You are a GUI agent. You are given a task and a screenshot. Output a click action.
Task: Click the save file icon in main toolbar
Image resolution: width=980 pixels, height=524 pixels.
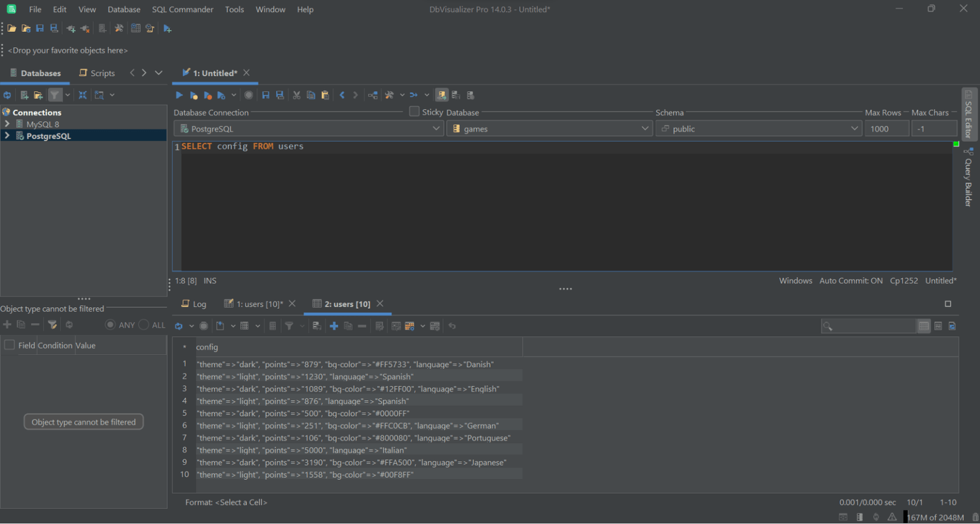tap(40, 29)
